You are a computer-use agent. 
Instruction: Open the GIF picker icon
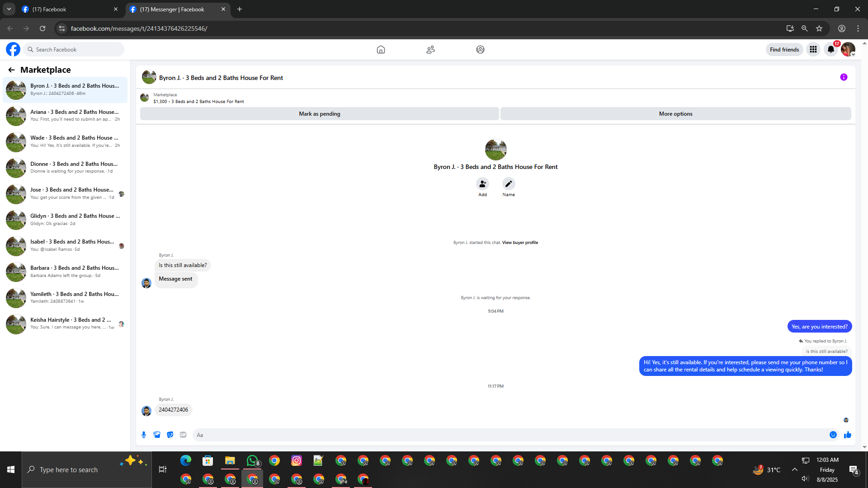183,435
